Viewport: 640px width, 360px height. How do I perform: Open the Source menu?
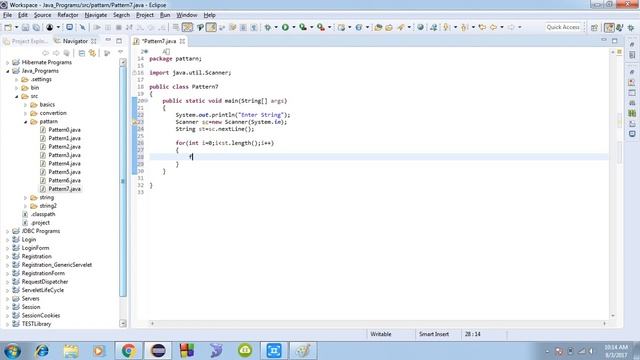42,15
